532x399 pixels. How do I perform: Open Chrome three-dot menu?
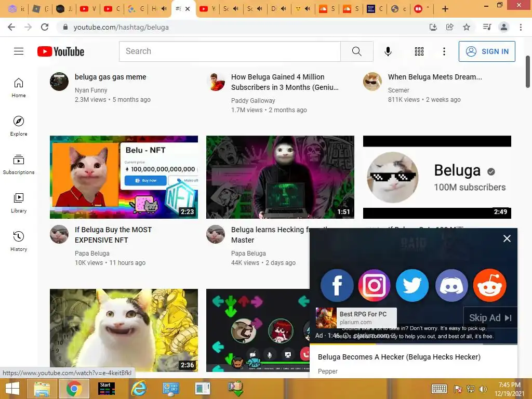point(521,27)
